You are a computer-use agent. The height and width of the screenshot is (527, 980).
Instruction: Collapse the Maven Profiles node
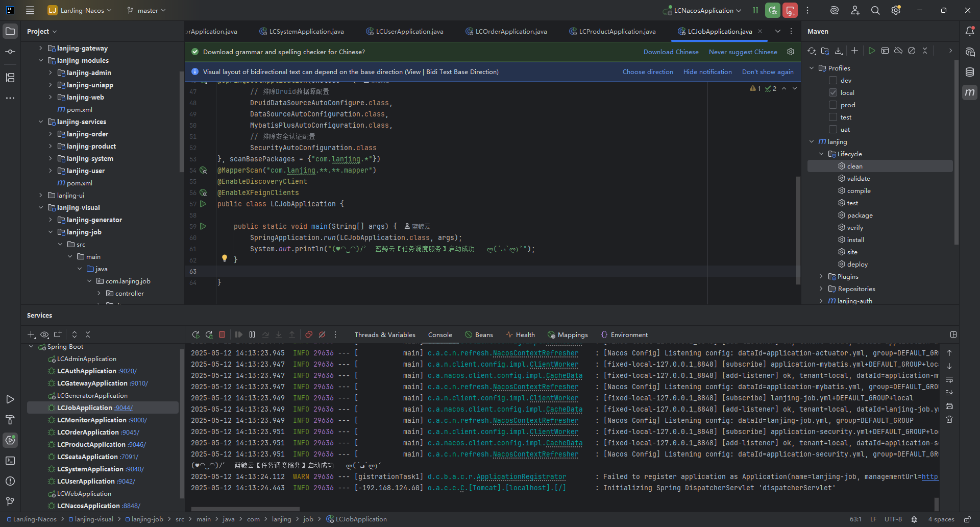tap(812, 68)
